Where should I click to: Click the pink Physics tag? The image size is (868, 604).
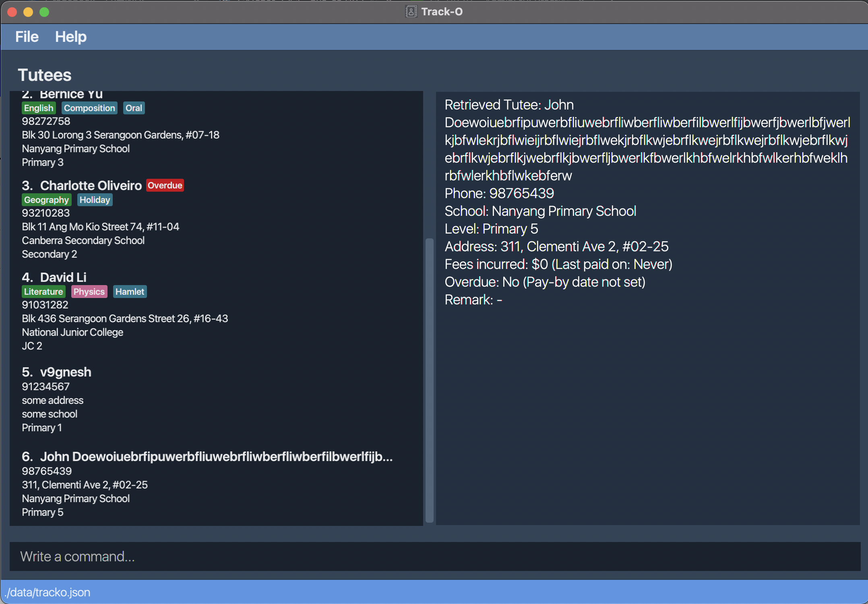click(x=89, y=292)
